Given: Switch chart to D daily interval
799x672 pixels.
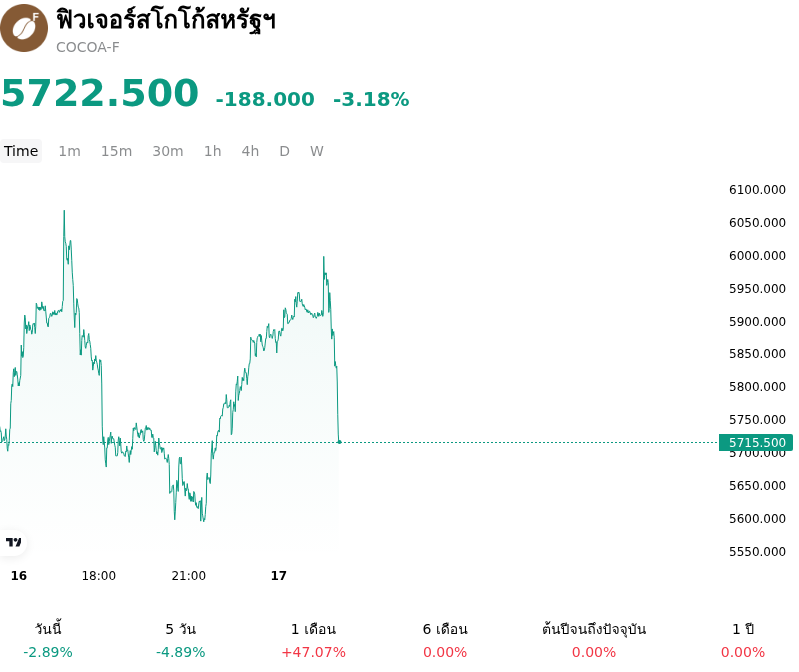Looking at the screenshot, I should pos(285,151).
